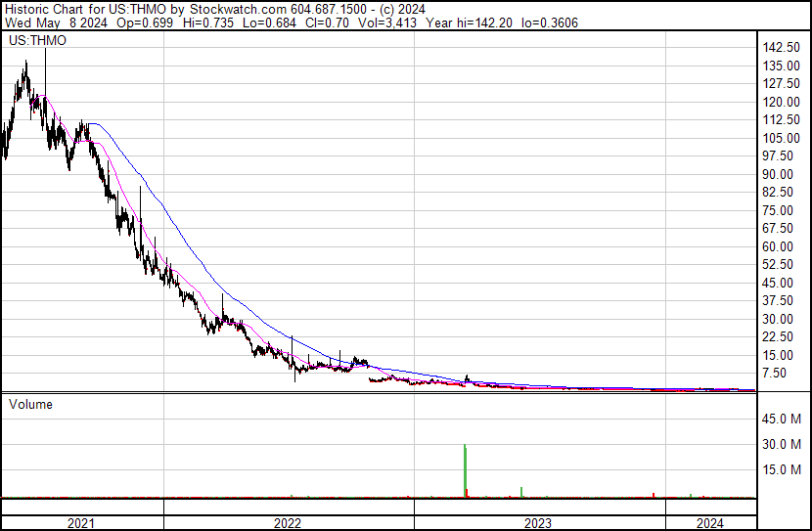Select the 2023 year label
The height and width of the screenshot is (531, 812).
click(x=538, y=523)
